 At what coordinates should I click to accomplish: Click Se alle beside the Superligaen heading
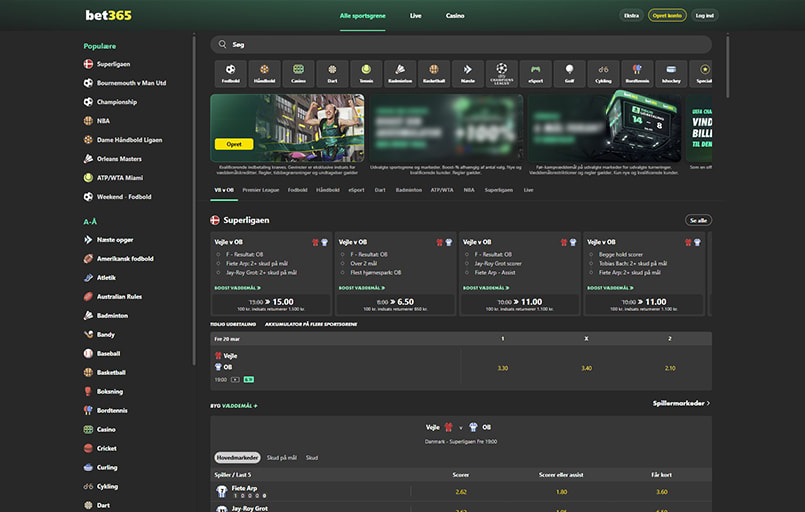pyautogui.click(x=698, y=220)
